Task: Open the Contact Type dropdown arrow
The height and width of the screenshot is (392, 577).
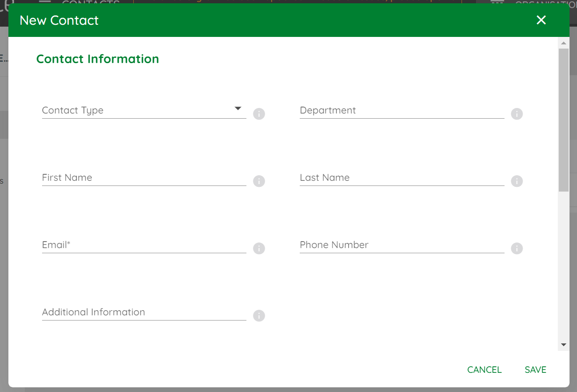Action: (238, 109)
